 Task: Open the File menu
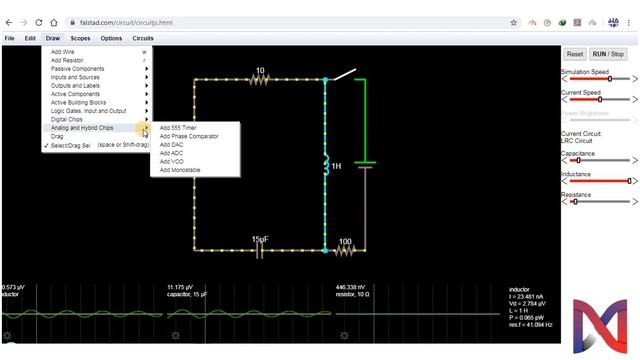(x=9, y=38)
